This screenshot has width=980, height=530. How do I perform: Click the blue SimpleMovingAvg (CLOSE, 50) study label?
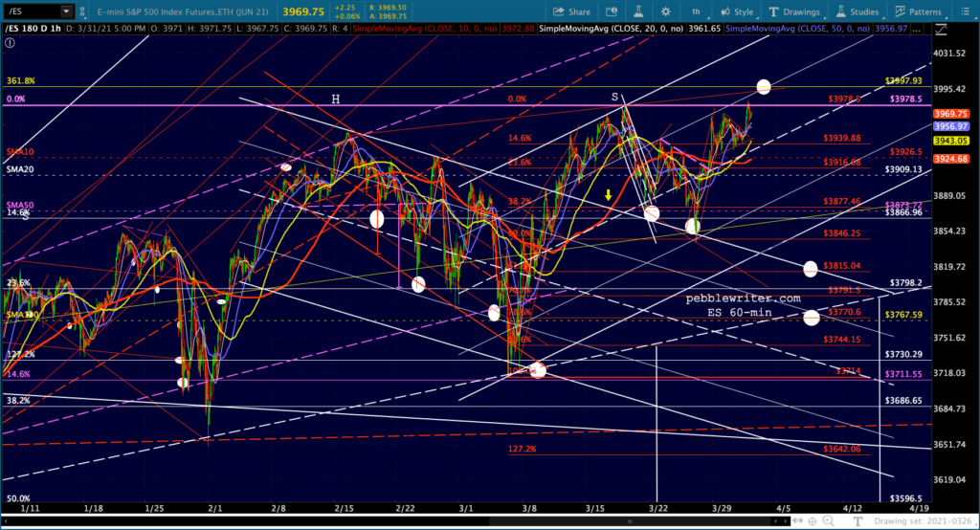click(797, 29)
